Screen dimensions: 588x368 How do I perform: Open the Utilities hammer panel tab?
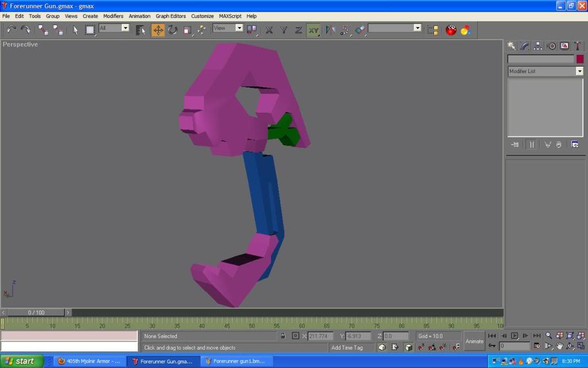[x=577, y=46]
